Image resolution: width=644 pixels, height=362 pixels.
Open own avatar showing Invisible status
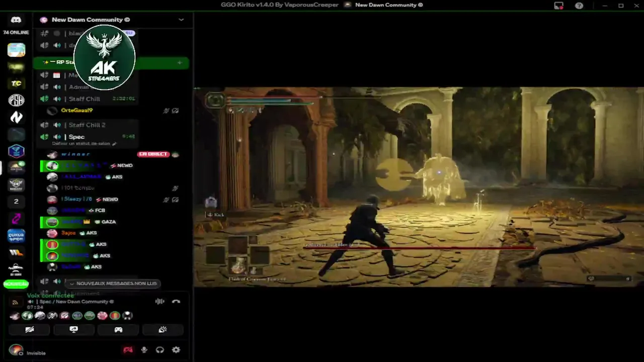pos(16,350)
